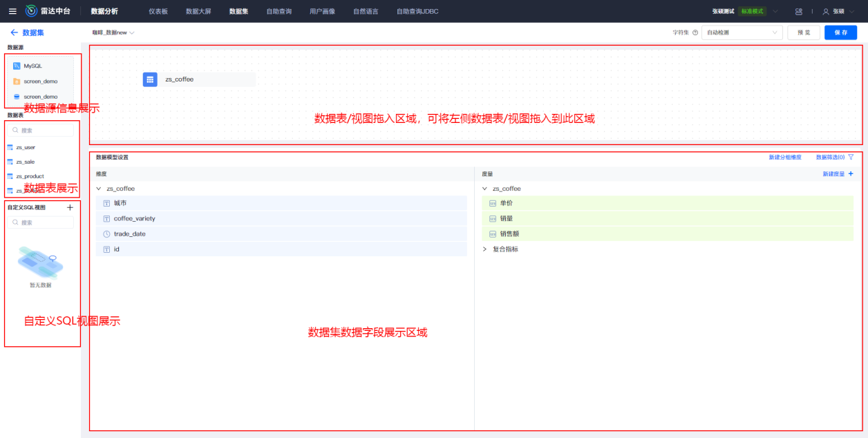
Task: Click the 预览 preview button
Action: tap(804, 32)
